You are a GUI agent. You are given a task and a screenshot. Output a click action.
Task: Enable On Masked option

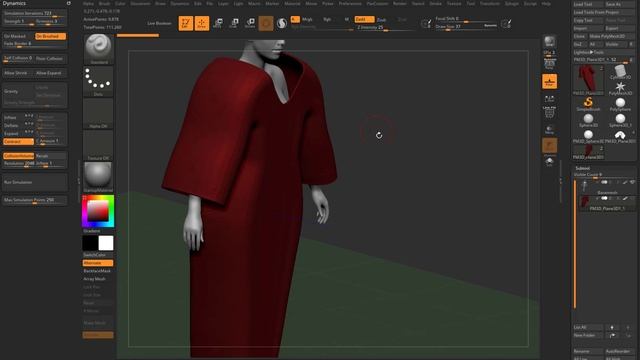tap(18, 36)
